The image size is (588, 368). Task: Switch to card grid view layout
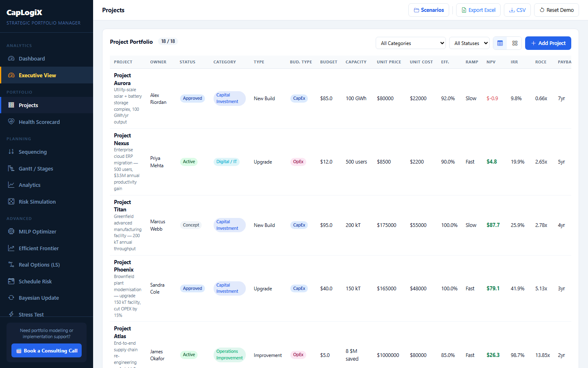514,43
